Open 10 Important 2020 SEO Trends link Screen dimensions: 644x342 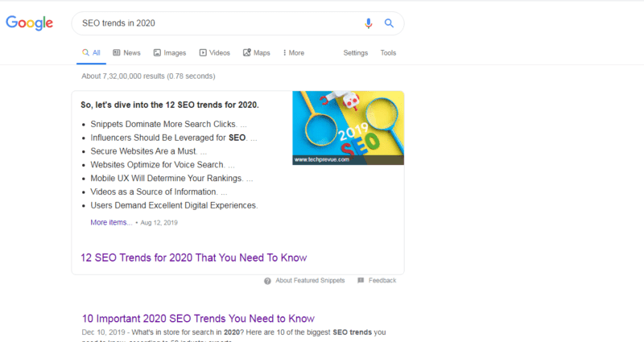tap(198, 319)
